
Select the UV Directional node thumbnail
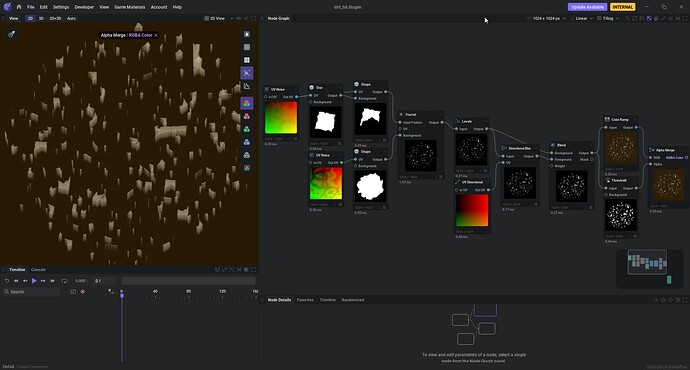tap(472, 210)
